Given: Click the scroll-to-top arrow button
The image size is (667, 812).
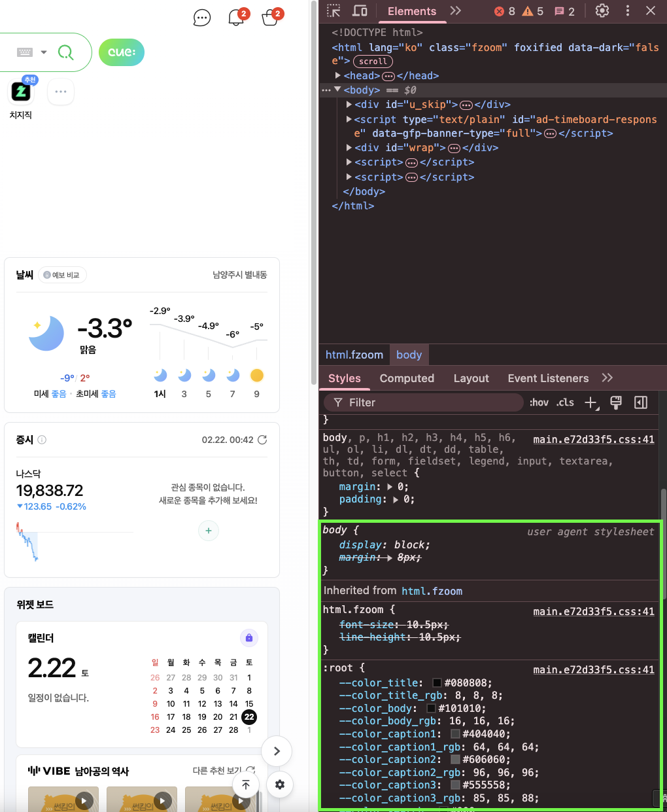Looking at the screenshot, I should (x=246, y=785).
